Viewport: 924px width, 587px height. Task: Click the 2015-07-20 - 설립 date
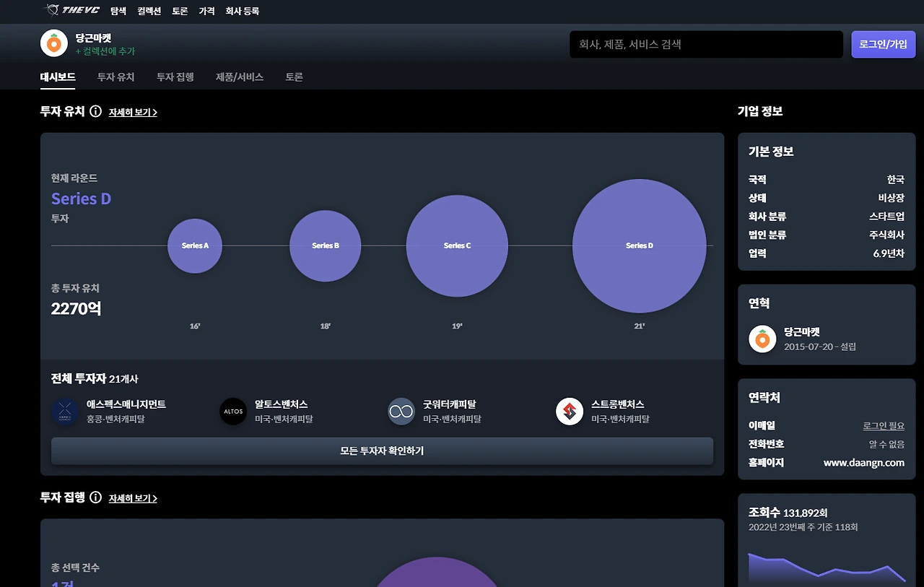(820, 347)
